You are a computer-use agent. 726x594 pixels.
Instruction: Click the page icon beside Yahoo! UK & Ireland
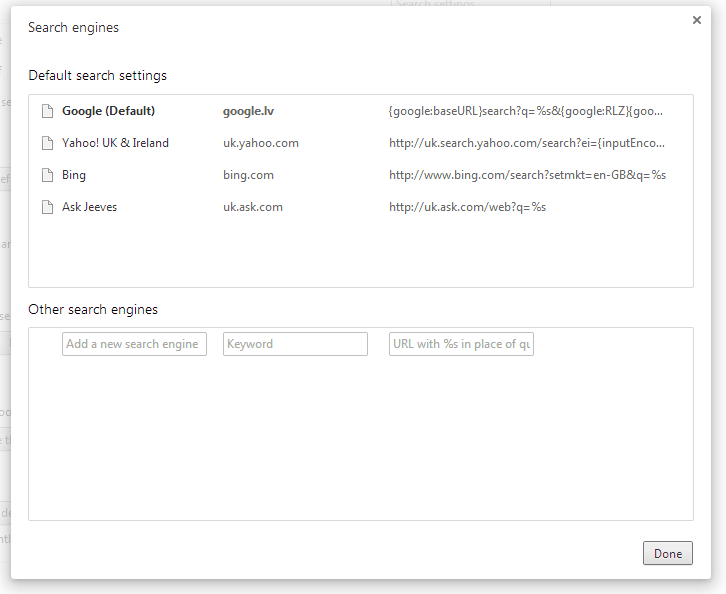tap(47, 143)
